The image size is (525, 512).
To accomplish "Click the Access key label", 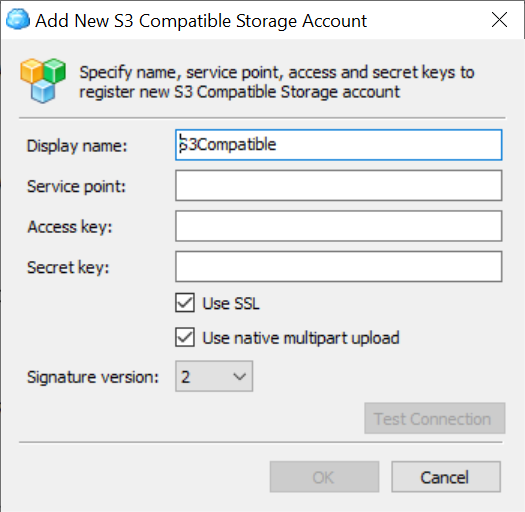I will pos(70,227).
